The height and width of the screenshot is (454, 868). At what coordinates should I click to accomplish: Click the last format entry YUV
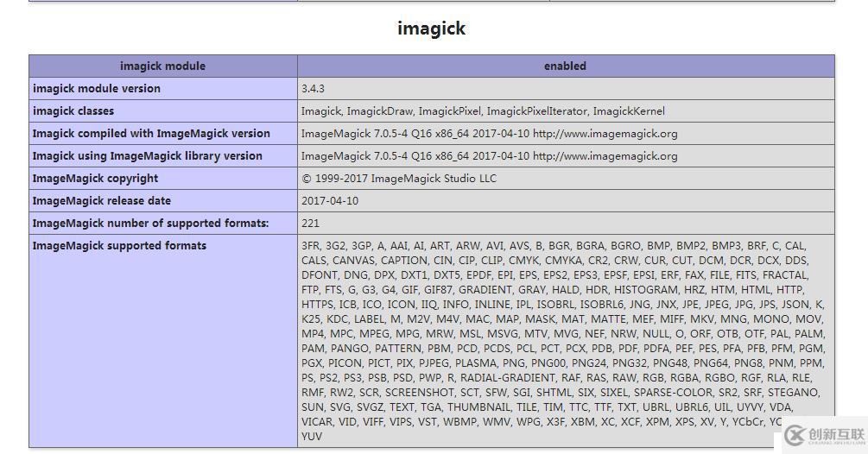point(312,436)
